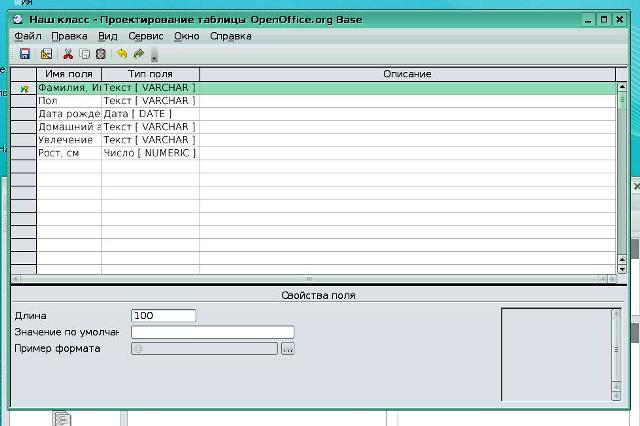Click the table's vertical scrollbar up arrow

622,86
